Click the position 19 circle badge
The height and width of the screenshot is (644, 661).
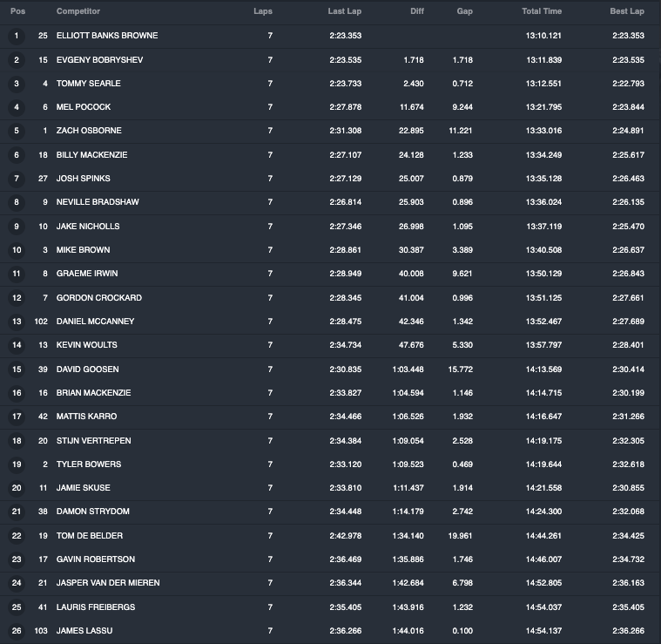point(17,464)
